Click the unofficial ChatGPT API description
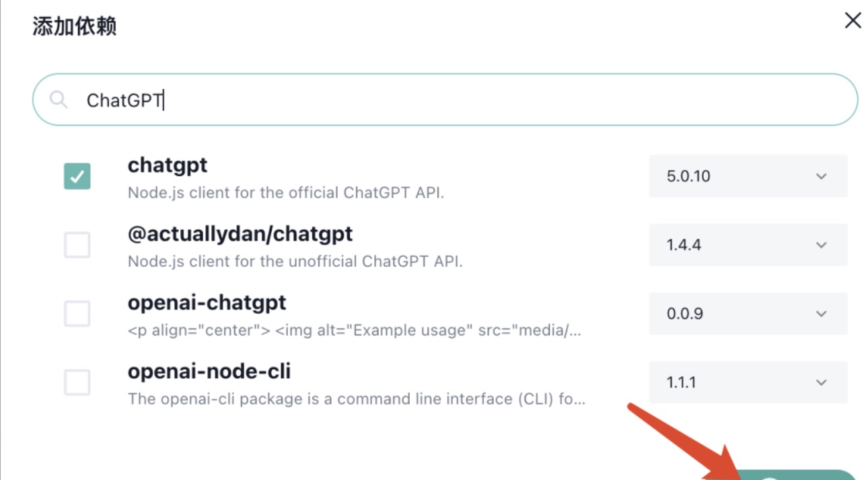 point(295,261)
